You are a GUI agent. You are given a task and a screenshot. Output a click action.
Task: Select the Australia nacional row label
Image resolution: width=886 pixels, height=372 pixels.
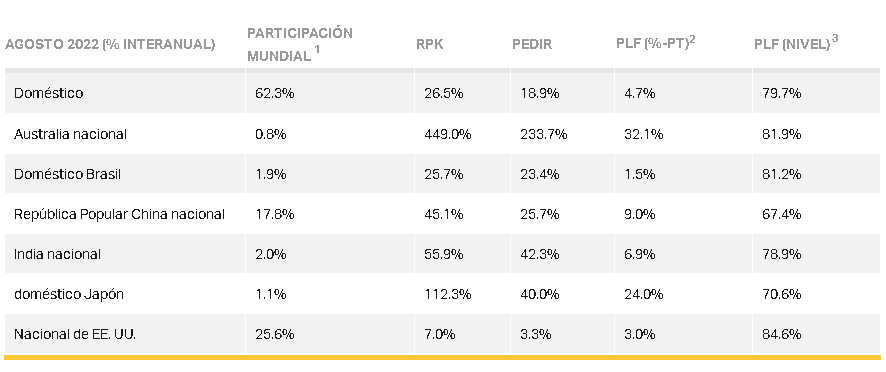(x=70, y=134)
